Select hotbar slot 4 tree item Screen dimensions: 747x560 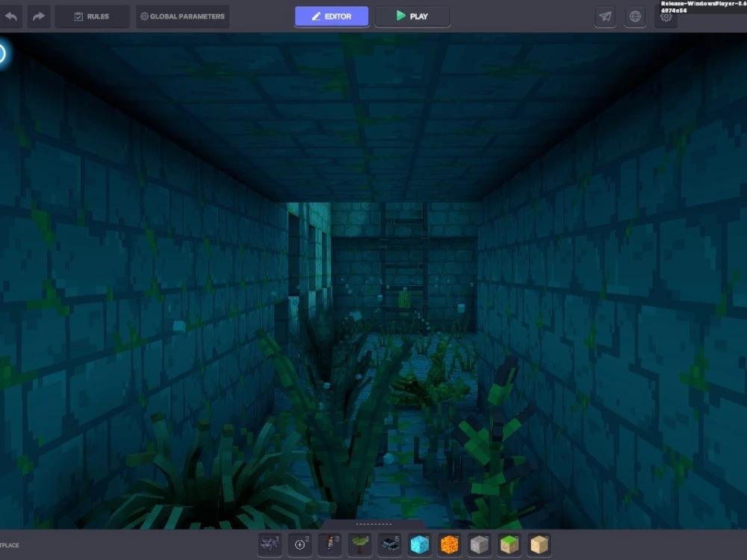click(x=360, y=544)
